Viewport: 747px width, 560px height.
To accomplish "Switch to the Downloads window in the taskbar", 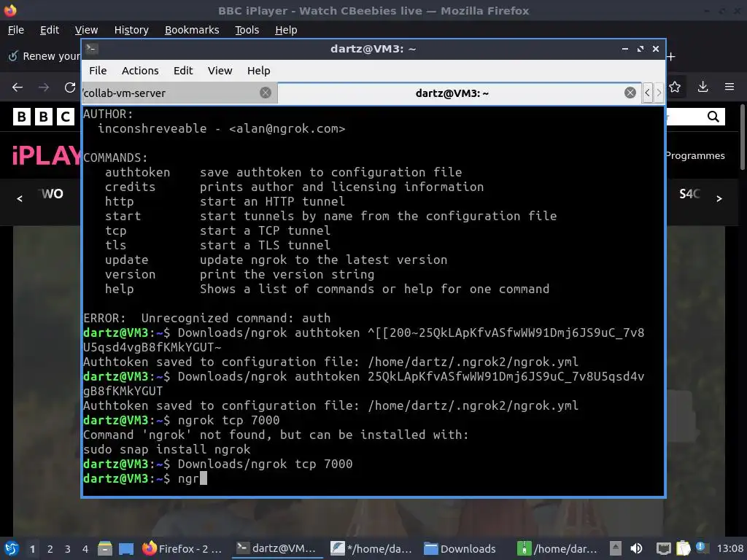I will (460, 548).
